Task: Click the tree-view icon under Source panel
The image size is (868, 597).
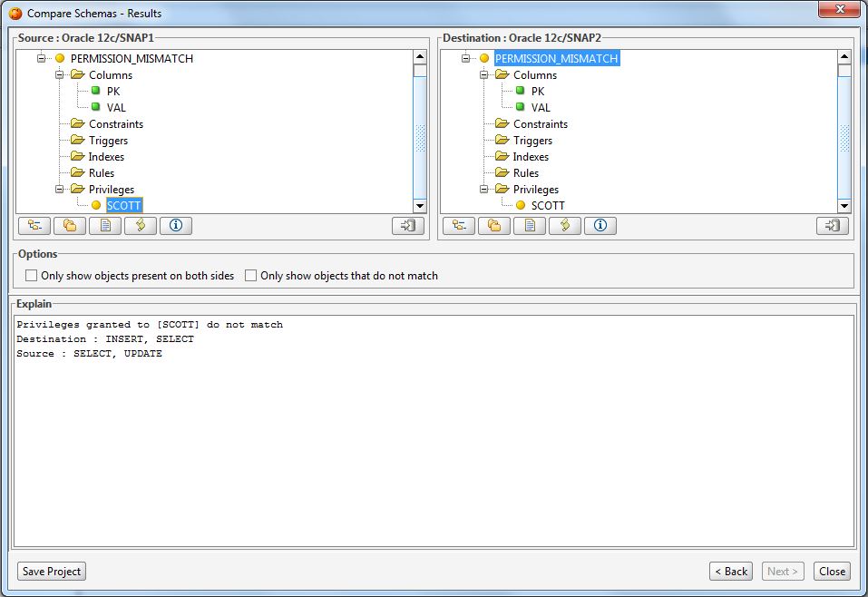Action: [x=34, y=225]
